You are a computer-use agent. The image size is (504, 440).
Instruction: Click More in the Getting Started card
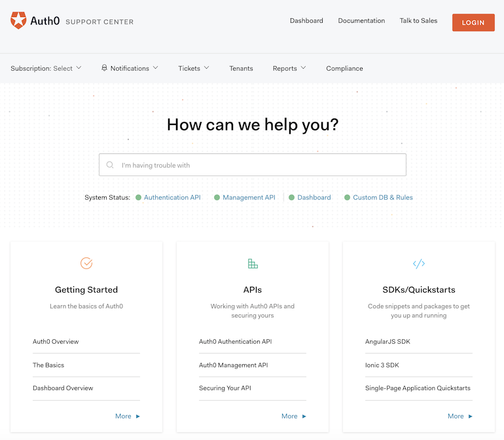point(123,416)
